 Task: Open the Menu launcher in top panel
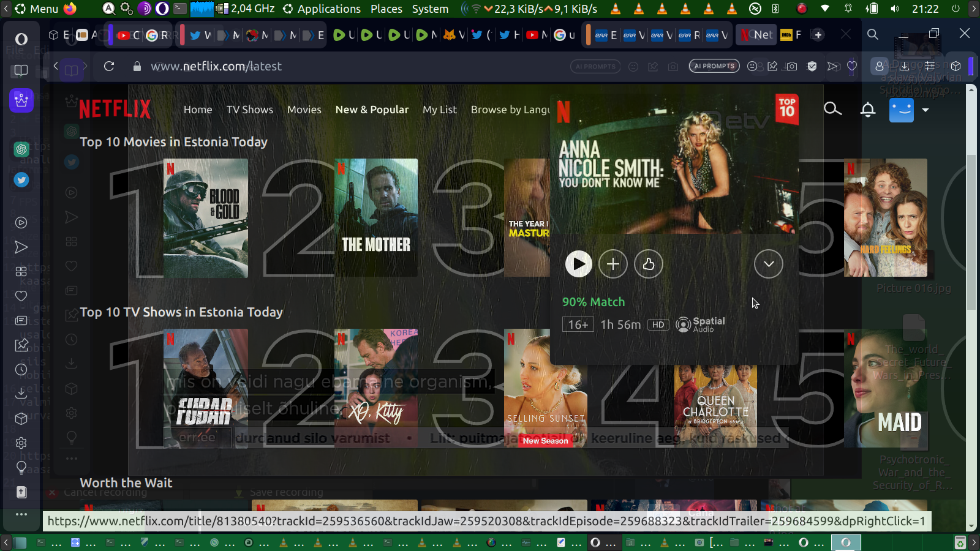point(37,9)
